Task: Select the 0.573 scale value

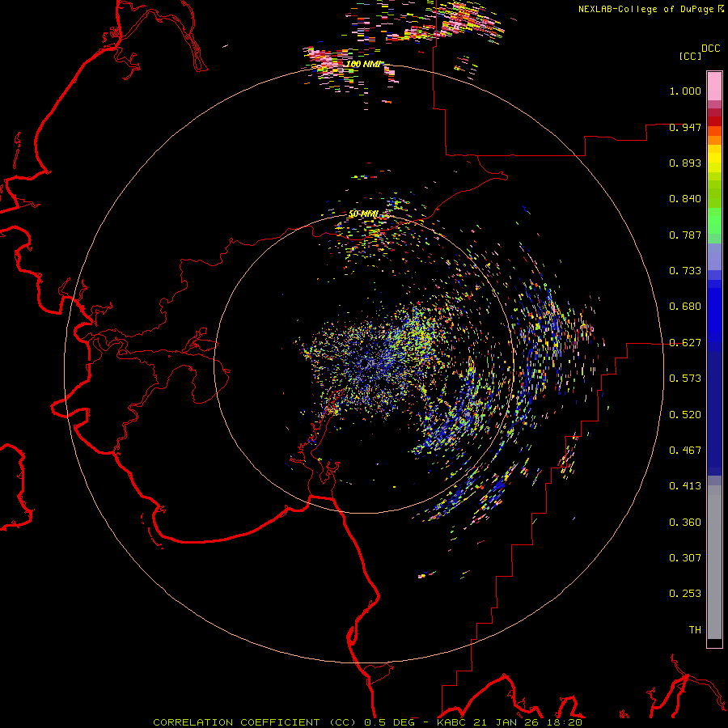Action: [x=685, y=379]
